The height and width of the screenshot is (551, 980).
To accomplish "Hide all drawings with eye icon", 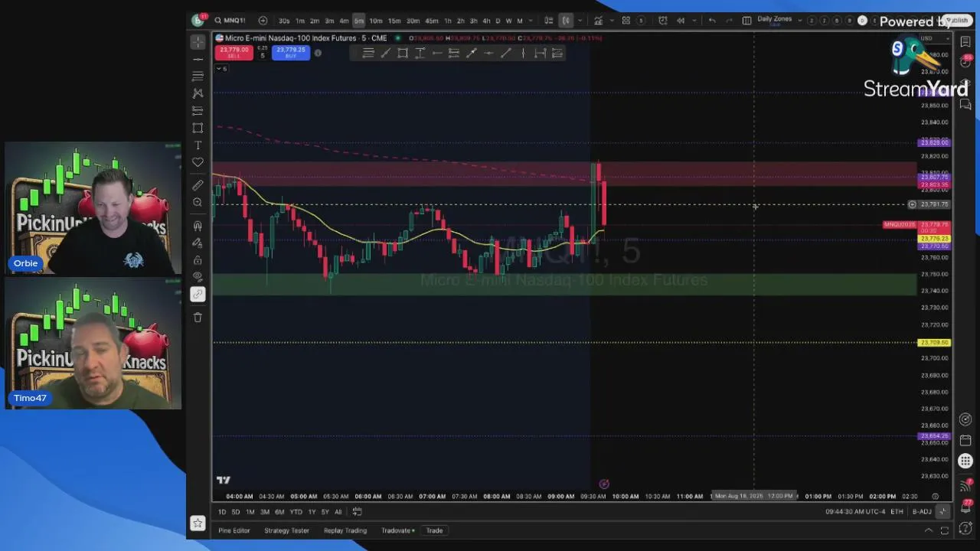I will 198,277.
